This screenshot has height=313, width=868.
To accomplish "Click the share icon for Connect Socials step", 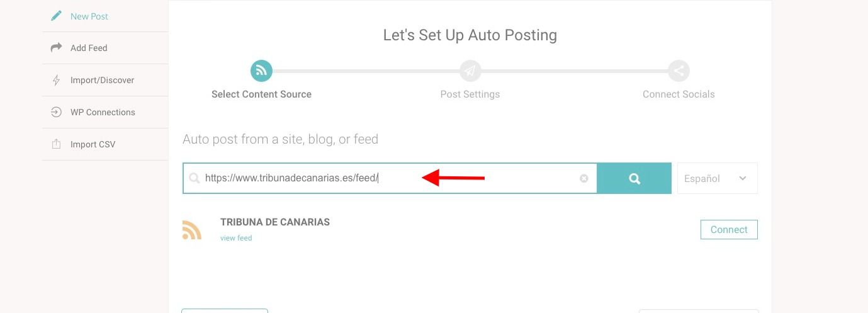I will (x=679, y=71).
